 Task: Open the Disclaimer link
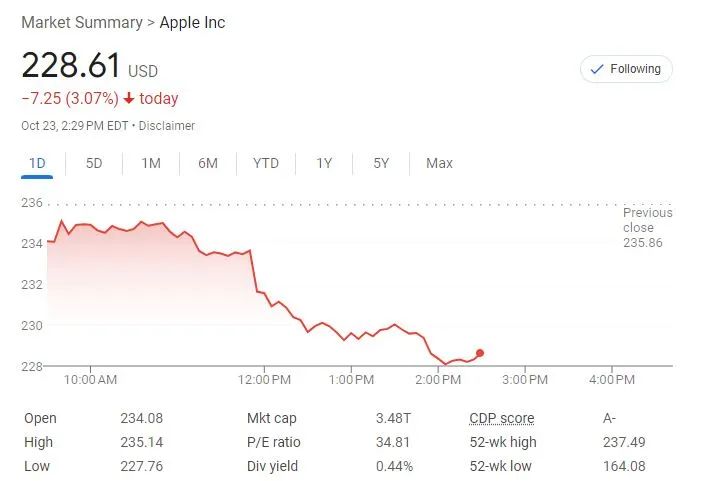pos(167,126)
